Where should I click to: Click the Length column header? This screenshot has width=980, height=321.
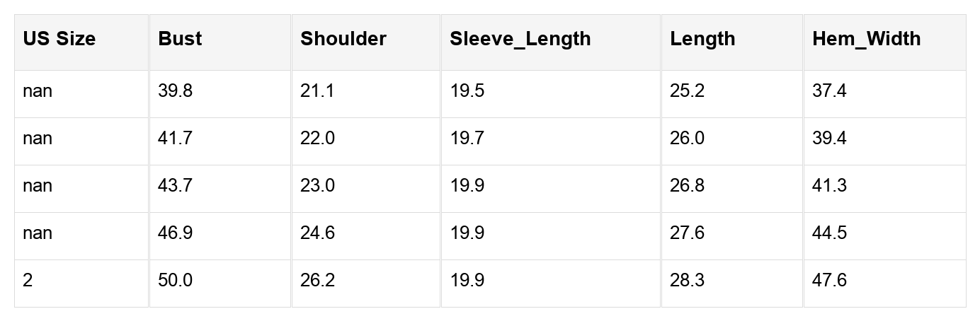(x=702, y=39)
